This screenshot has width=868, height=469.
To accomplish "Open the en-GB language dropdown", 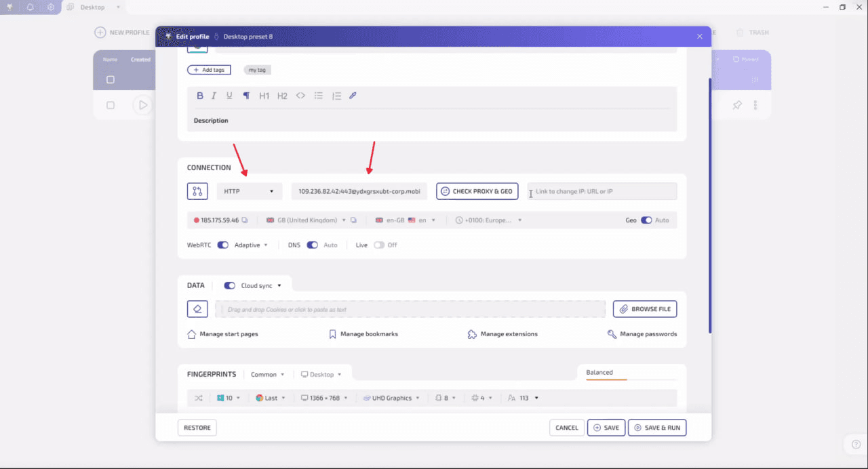I will click(x=406, y=220).
